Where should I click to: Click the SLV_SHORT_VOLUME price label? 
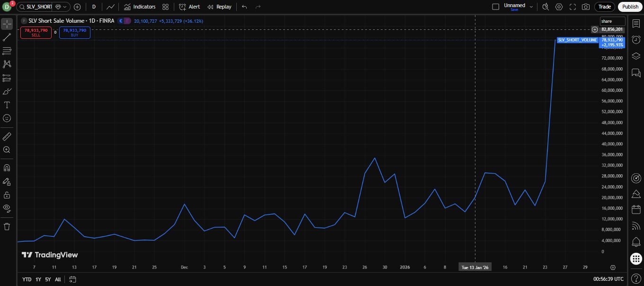(x=577, y=40)
